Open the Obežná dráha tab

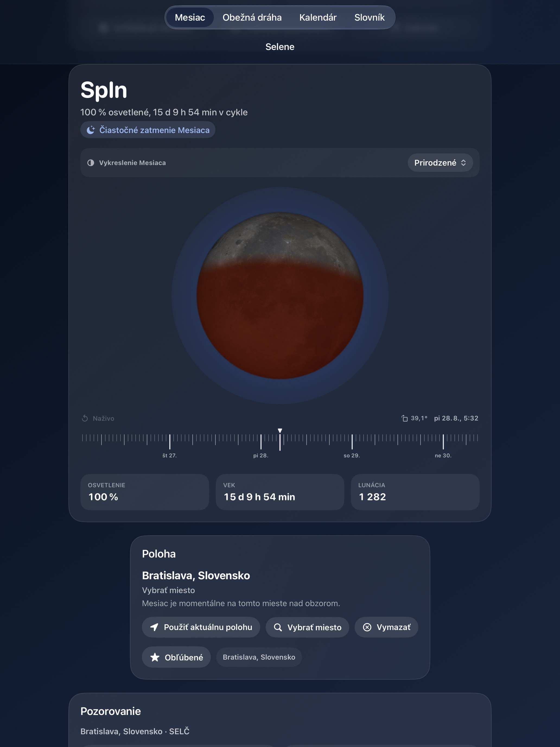pos(252,18)
